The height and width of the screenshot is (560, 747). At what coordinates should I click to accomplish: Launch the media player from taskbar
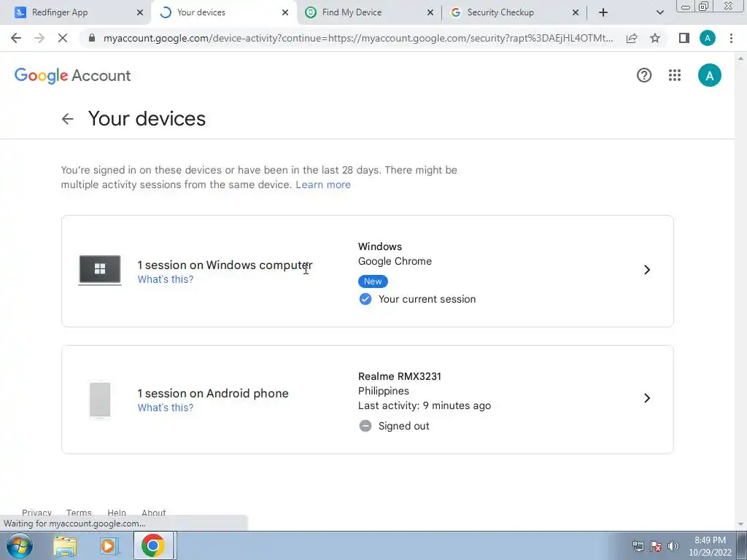[x=109, y=546]
